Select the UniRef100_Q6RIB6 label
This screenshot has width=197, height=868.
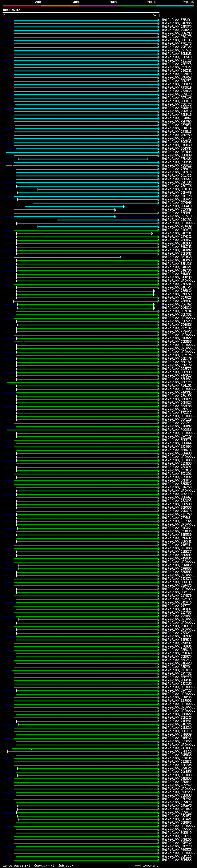pos(177,40)
